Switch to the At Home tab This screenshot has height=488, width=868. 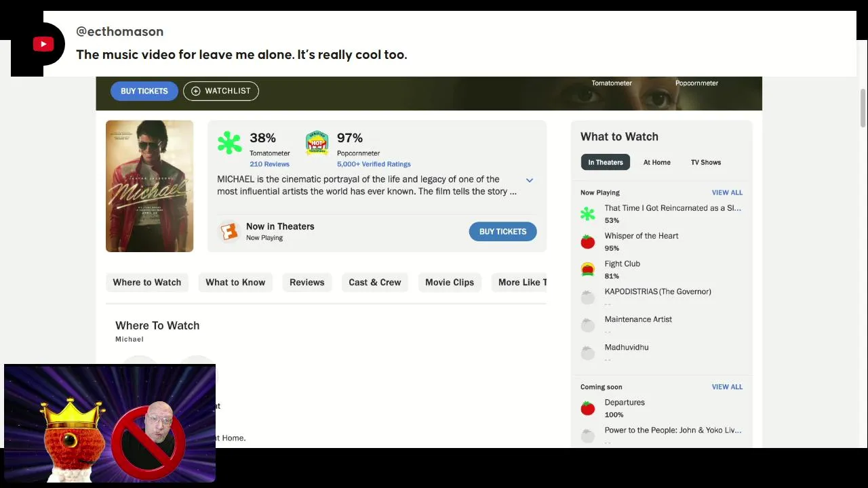pos(657,162)
